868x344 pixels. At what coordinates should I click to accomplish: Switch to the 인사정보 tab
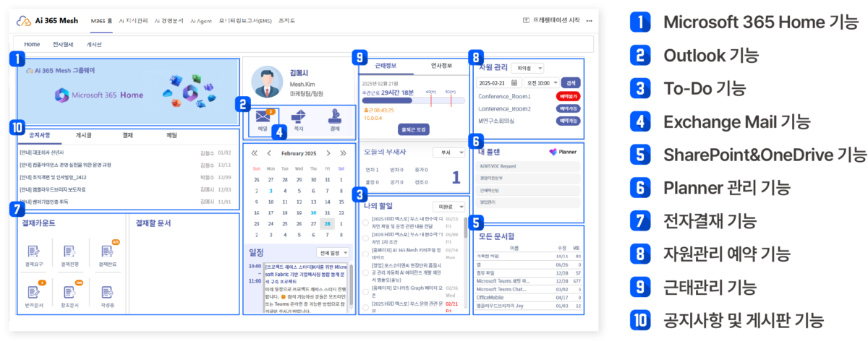pos(441,65)
